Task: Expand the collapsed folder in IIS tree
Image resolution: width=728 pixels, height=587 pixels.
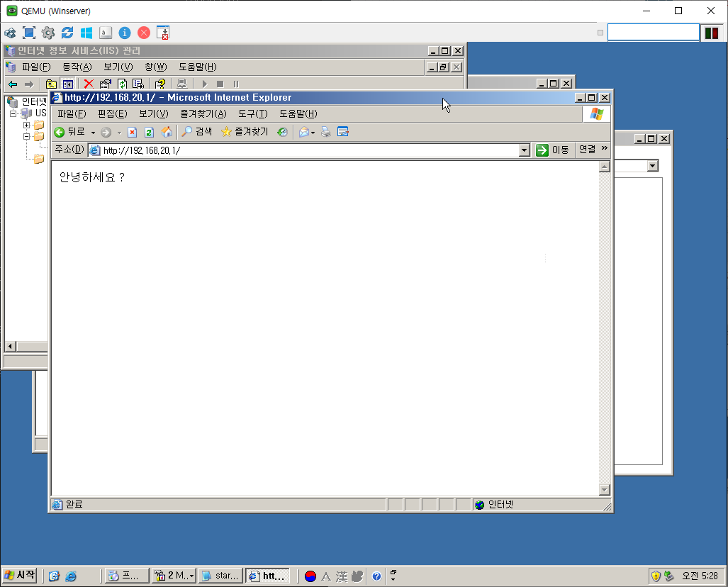Action: tap(26, 125)
